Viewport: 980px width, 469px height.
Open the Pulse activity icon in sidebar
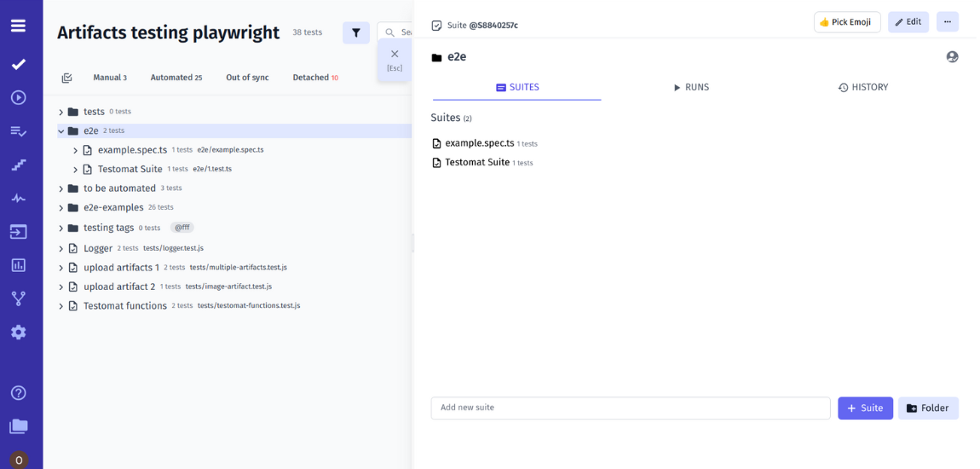18,198
